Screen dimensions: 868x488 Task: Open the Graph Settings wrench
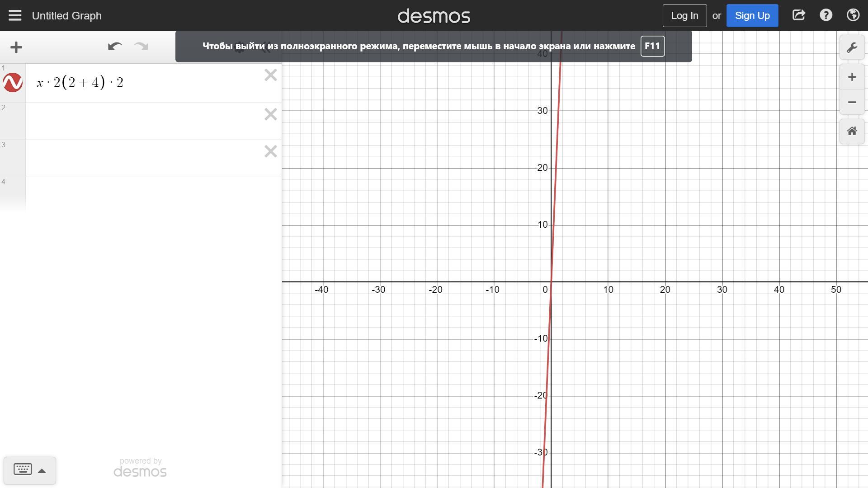pyautogui.click(x=852, y=47)
